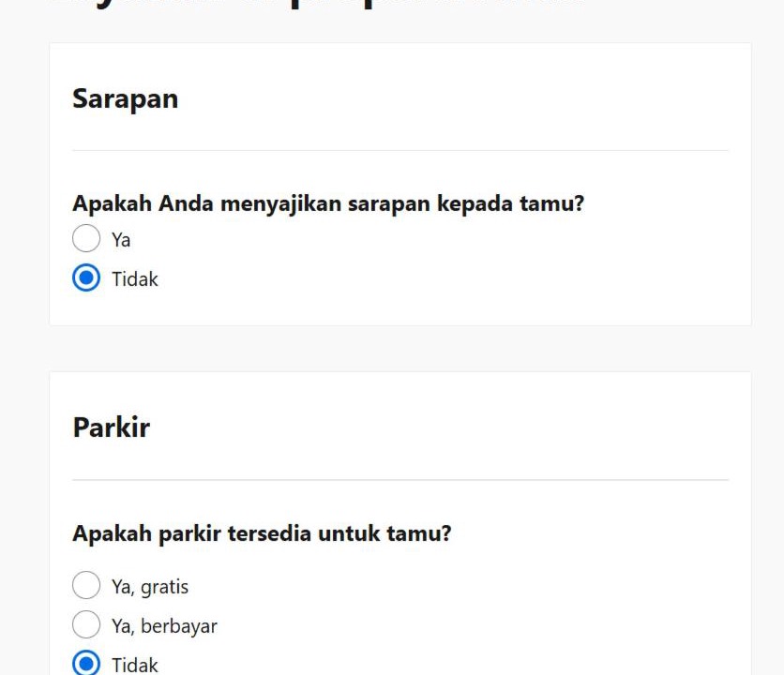Click the "Tidak" label text under sarapan
The image size is (784, 675).
pyautogui.click(x=135, y=279)
